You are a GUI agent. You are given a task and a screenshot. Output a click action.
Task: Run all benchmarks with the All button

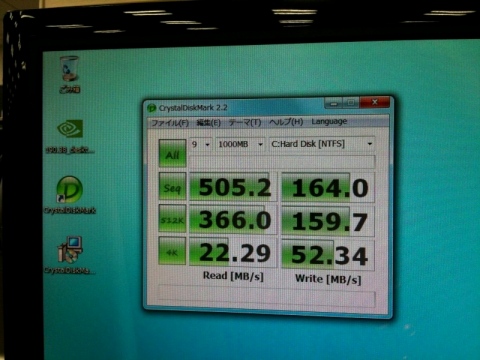point(172,153)
